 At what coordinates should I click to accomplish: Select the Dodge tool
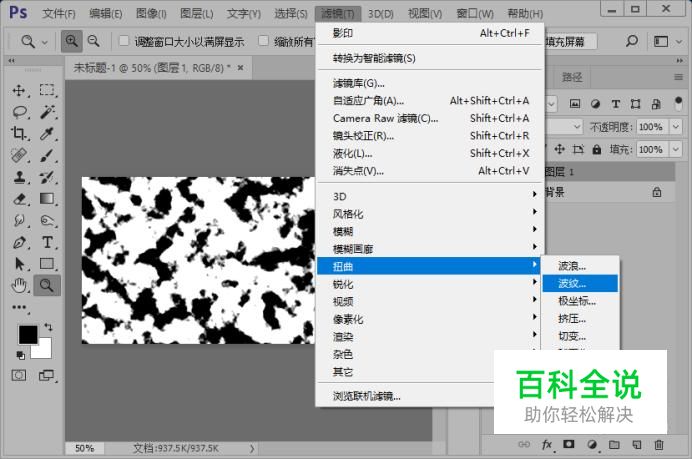pyautogui.click(x=47, y=220)
